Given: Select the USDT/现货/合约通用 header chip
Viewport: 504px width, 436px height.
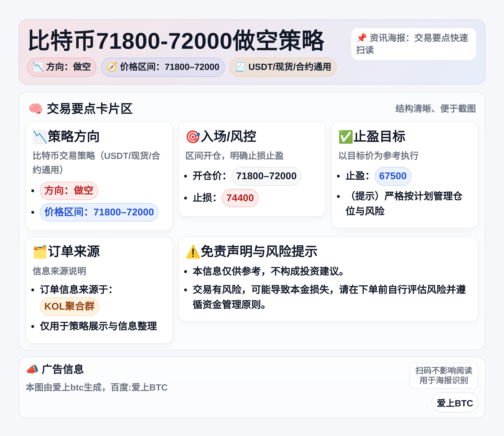Looking at the screenshot, I should (283, 67).
